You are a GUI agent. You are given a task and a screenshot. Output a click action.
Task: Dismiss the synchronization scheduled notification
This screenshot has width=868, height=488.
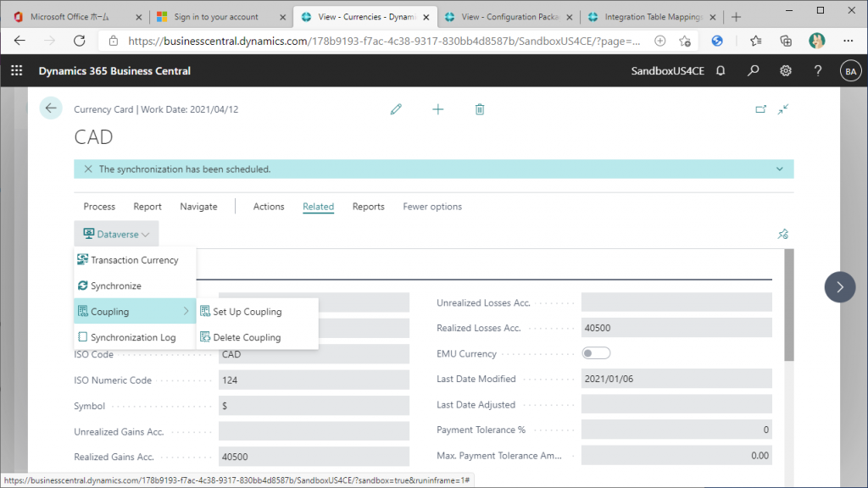click(88, 169)
